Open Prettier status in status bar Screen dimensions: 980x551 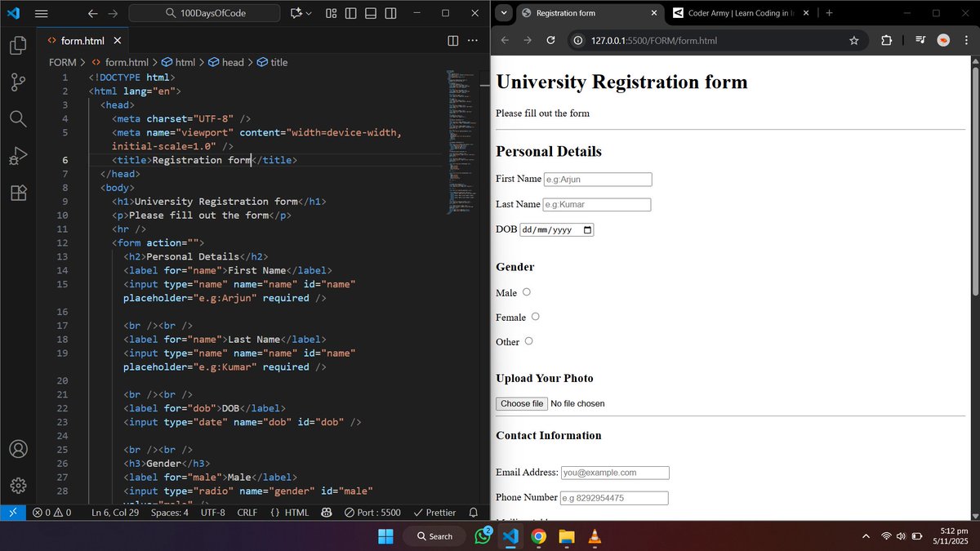[x=435, y=513]
